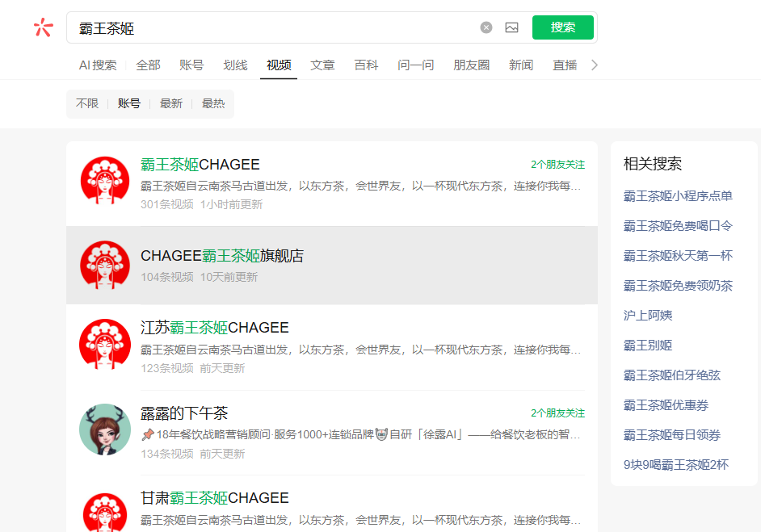Viewport: 761px width, 532px height.
Task: Open the 甘肃霸王茶姬CHAGEE account title
Action: pos(215,498)
